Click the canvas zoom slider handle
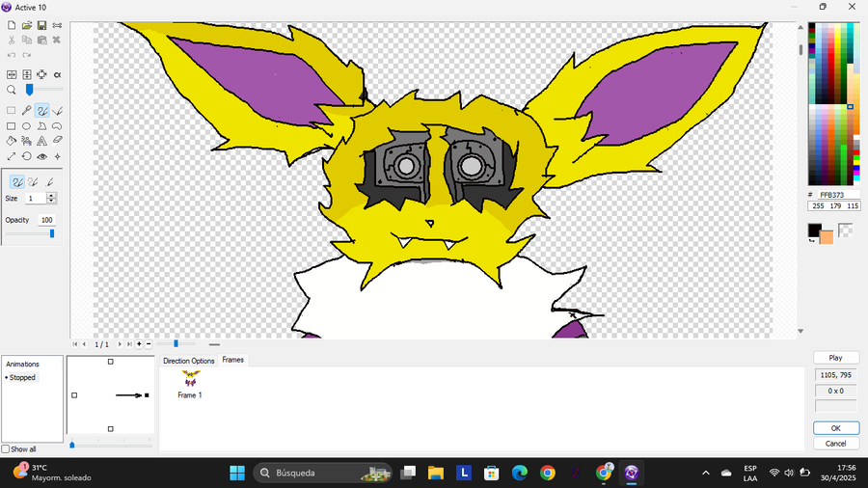Image resolution: width=868 pixels, height=488 pixels. [x=29, y=90]
